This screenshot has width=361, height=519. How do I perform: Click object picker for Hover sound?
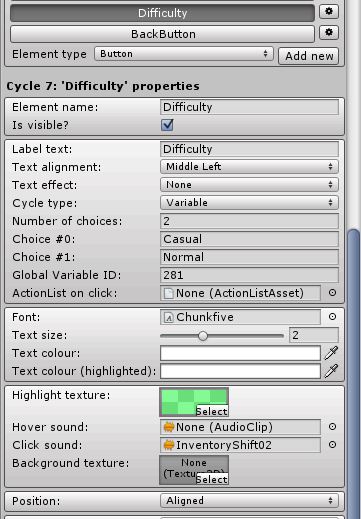click(x=332, y=427)
